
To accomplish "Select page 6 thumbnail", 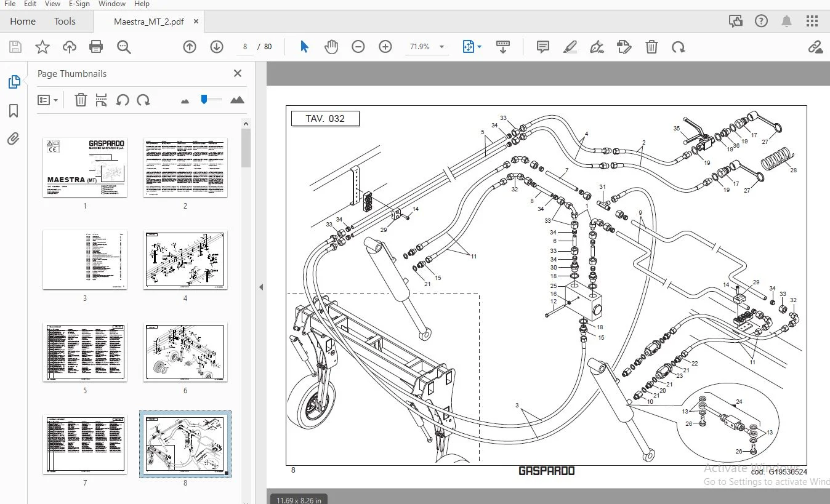I will pyautogui.click(x=185, y=352).
